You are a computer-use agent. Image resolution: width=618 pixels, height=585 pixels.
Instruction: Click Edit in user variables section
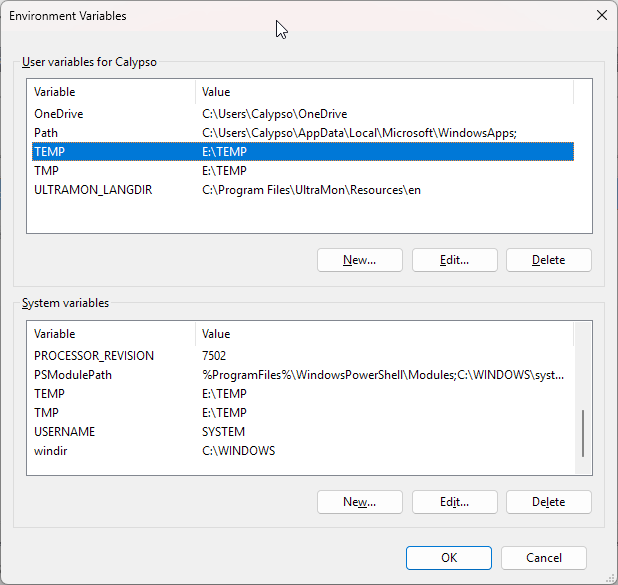coord(454,260)
